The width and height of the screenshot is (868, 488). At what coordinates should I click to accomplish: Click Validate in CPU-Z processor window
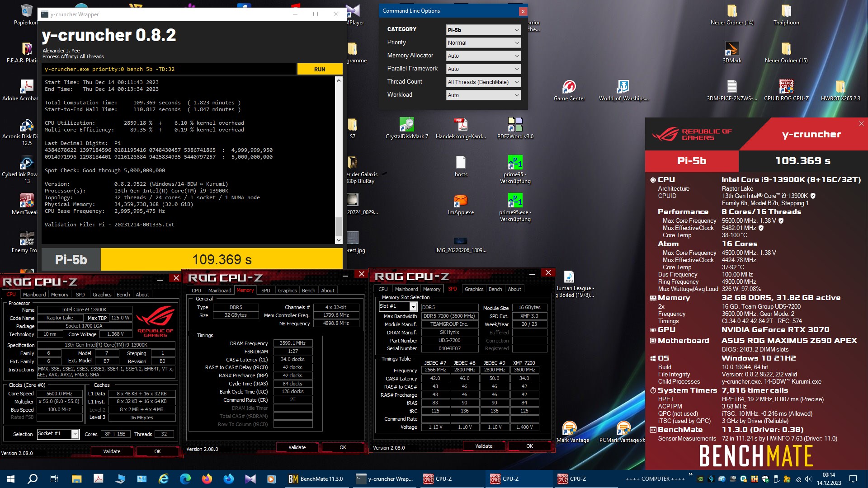tap(112, 451)
